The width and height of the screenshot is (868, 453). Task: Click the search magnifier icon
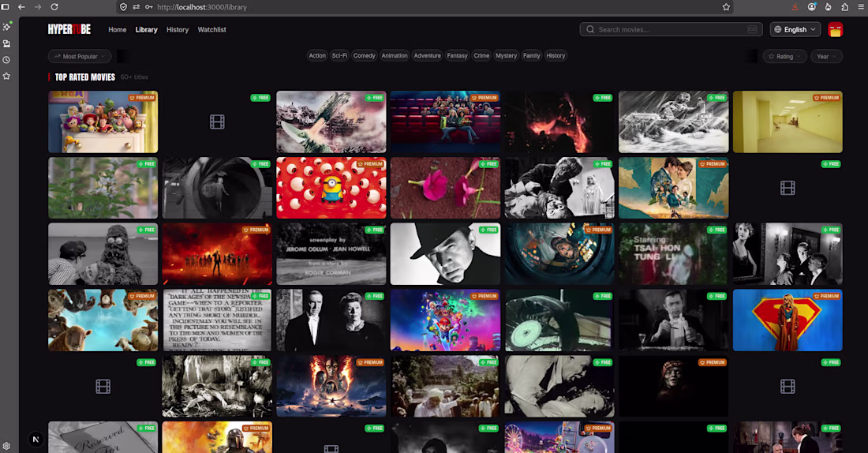(590, 29)
